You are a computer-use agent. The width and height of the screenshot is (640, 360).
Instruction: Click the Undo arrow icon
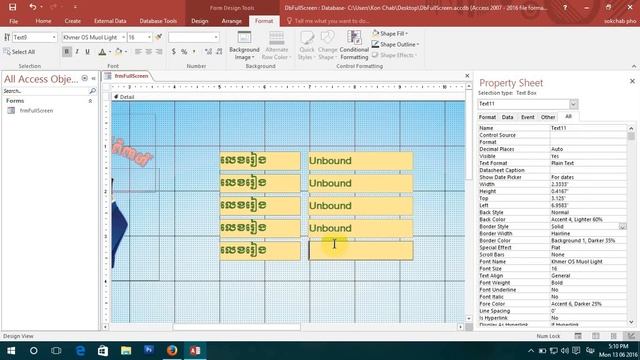tap(33, 7)
